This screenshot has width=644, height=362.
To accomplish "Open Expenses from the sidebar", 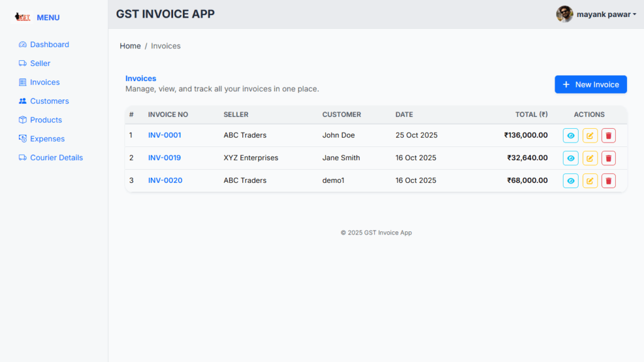I will coord(47,139).
